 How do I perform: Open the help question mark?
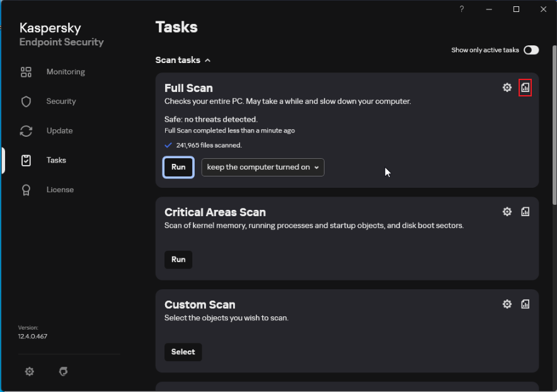461,9
